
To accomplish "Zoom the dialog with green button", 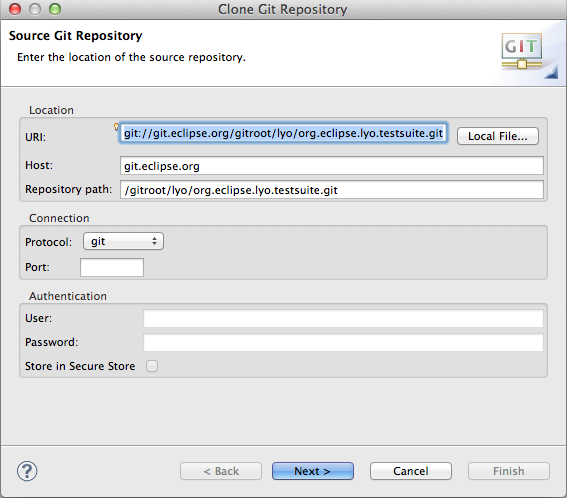I will (x=55, y=9).
